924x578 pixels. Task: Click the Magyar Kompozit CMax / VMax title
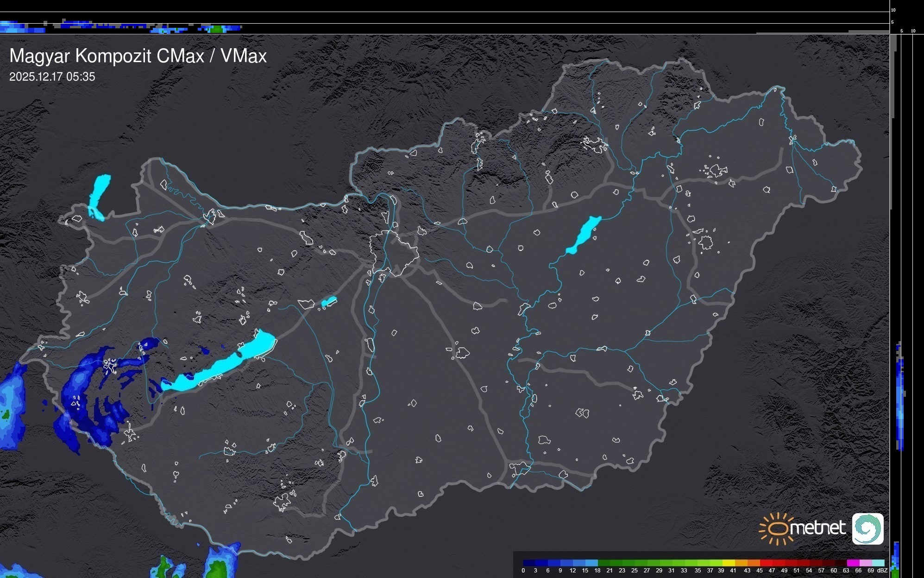[x=138, y=56]
